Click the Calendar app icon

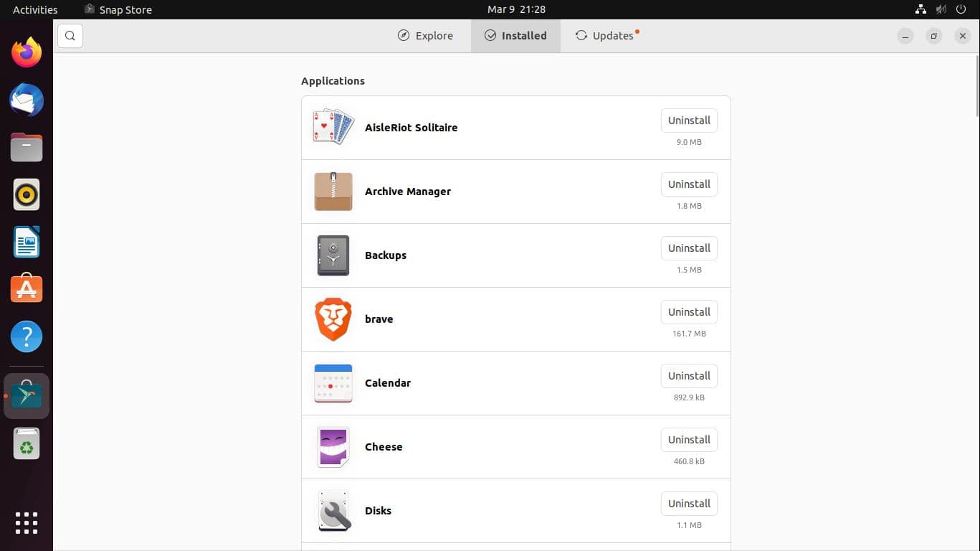pyautogui.click(x=333, y=382)
